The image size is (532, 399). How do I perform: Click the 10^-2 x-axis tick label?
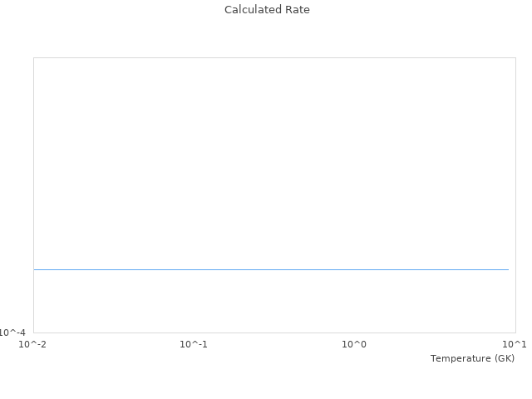point(33,344)
